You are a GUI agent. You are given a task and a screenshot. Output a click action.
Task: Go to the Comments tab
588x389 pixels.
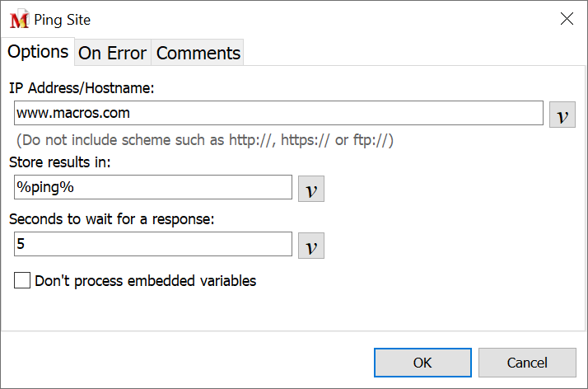click(198, 54)
